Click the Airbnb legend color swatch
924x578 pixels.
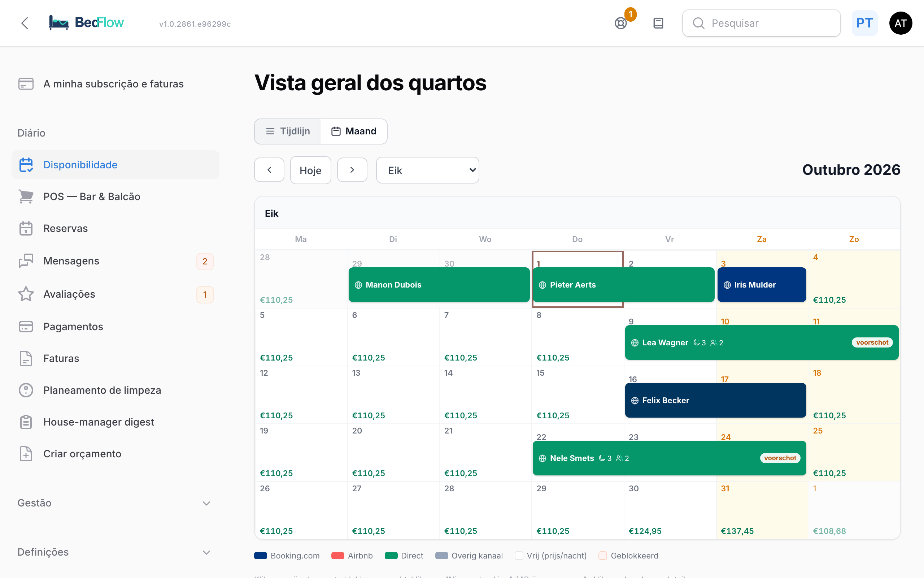337,556
